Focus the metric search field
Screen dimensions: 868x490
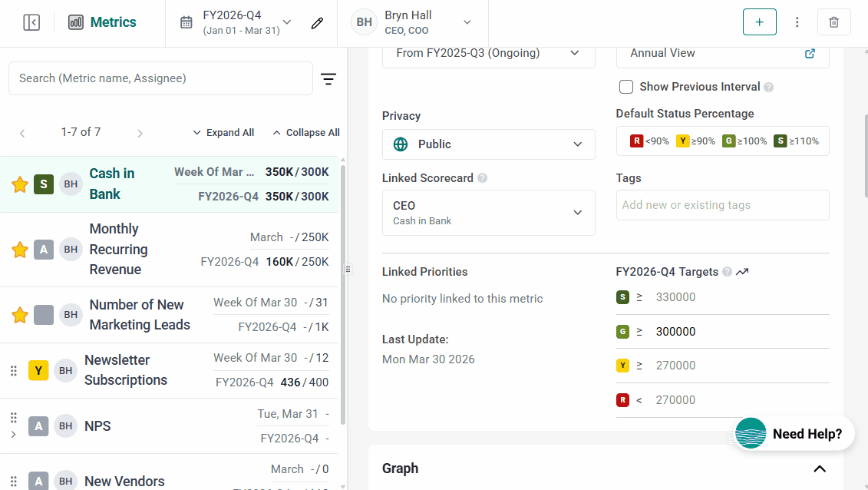(160, 78)
